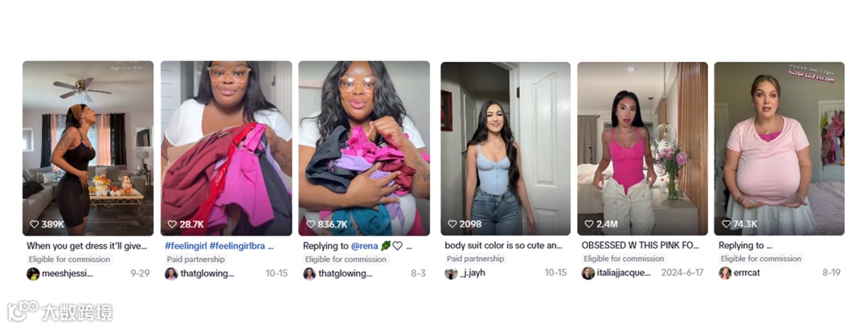Open errrcat profile avatar
This screenshot has width=868, height=328.
(725, 273)
